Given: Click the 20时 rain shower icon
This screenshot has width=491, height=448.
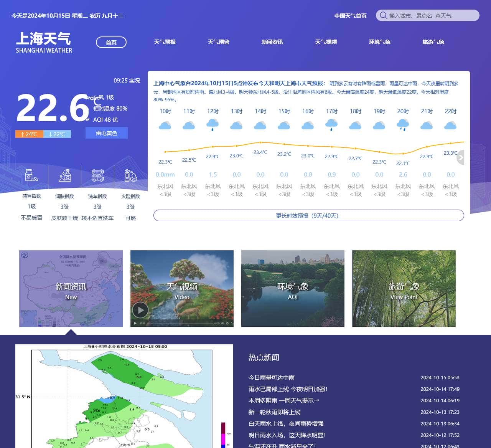Looking at the screenshot, I should pyautogui.click(x=403, y=125).
